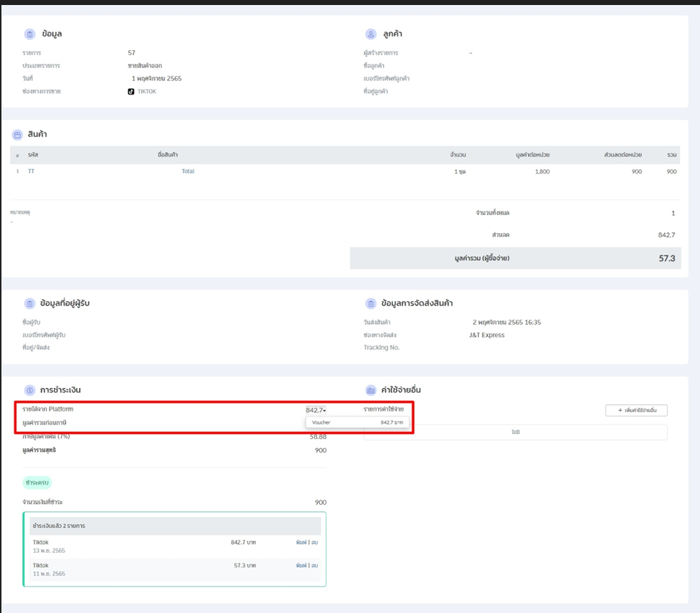Open the TT product code link
The width and height of the screenshot is (700, 613).
click(x=31, y=171)
